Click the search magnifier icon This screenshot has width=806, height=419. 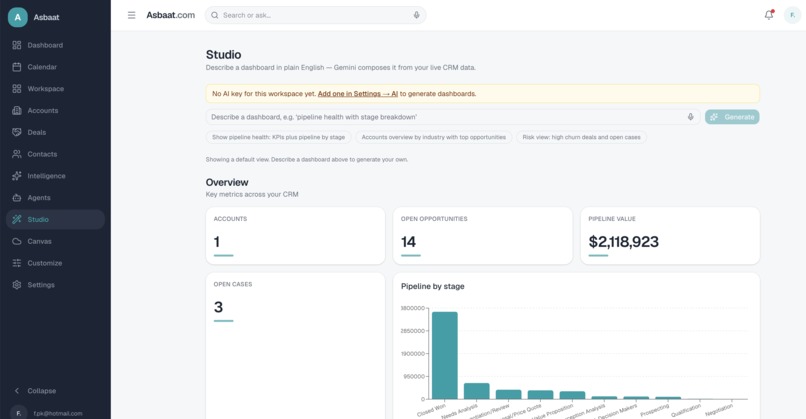[215, 15]
